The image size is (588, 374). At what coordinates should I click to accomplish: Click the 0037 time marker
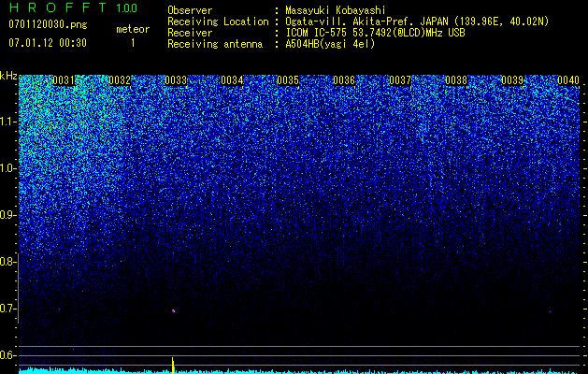(400, 80)
